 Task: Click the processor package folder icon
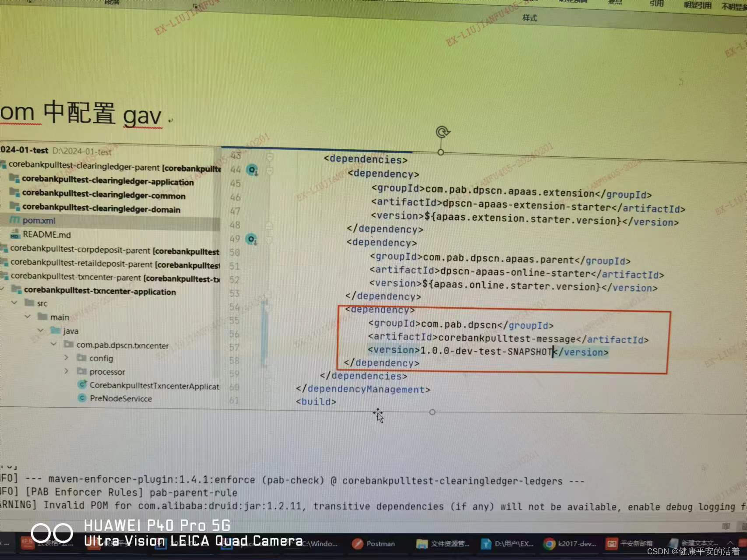tap(82, 371)
